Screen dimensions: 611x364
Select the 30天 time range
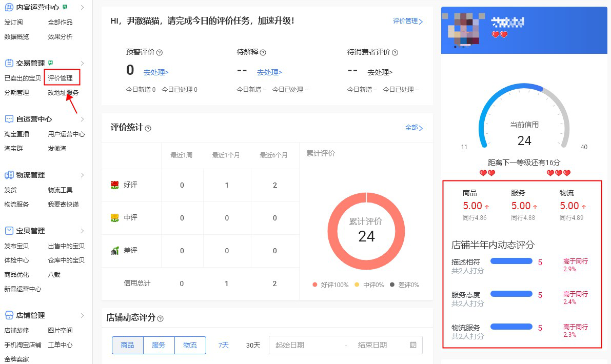[253, 346]
